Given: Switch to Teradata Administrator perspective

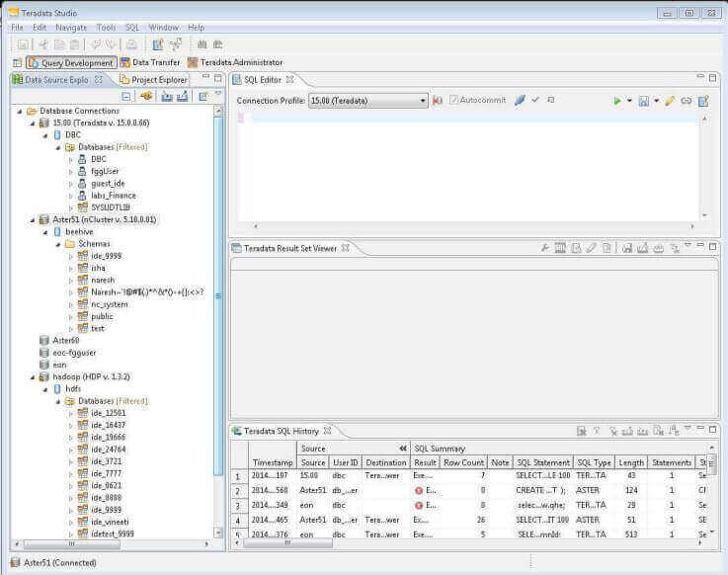Looking at the screenshot, I should point(235,62).
